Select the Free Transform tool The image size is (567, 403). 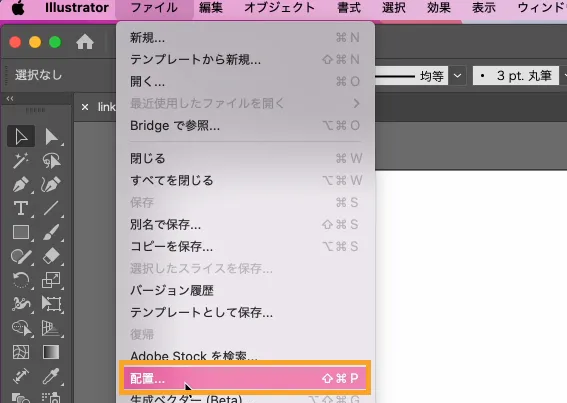51,304
